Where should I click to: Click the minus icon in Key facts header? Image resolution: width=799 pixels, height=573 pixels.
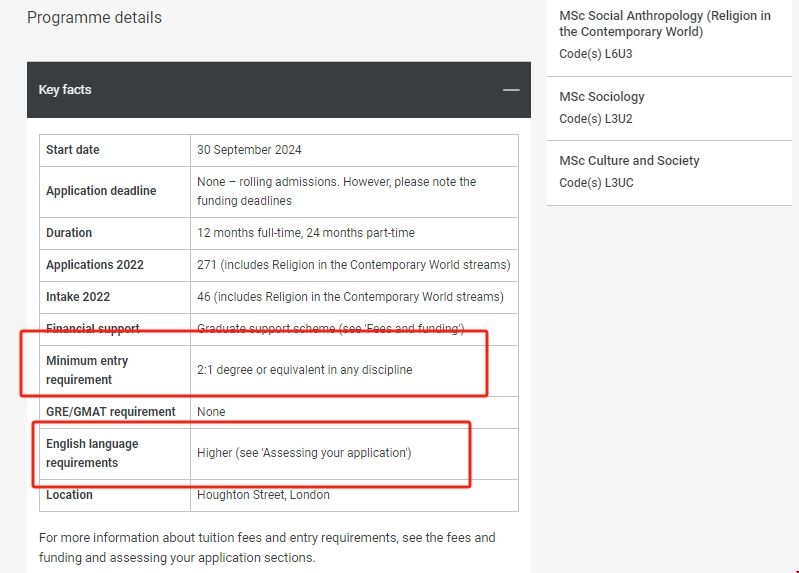point(511,90)
